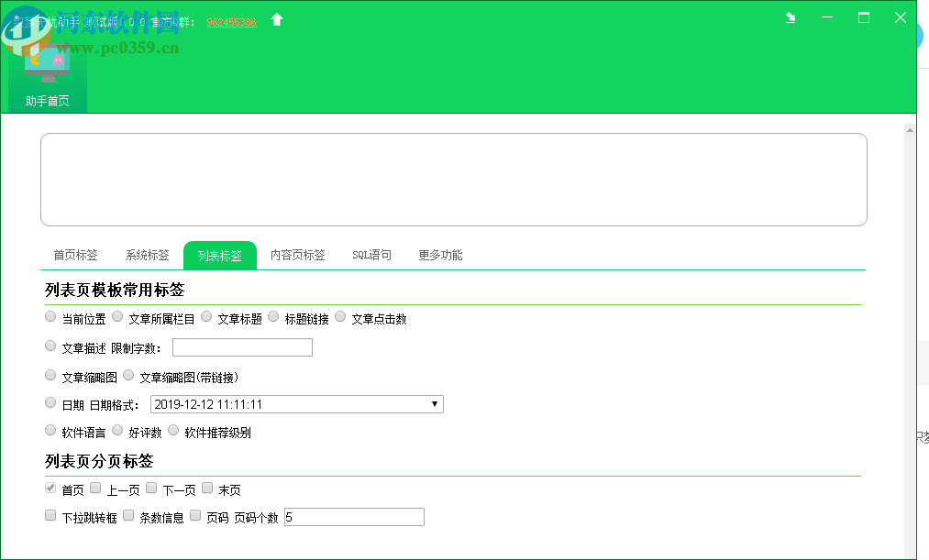Uncheck the 首页 pagination checkbox
This screenshot has width=929, height=560.
[x=50, y=488]
